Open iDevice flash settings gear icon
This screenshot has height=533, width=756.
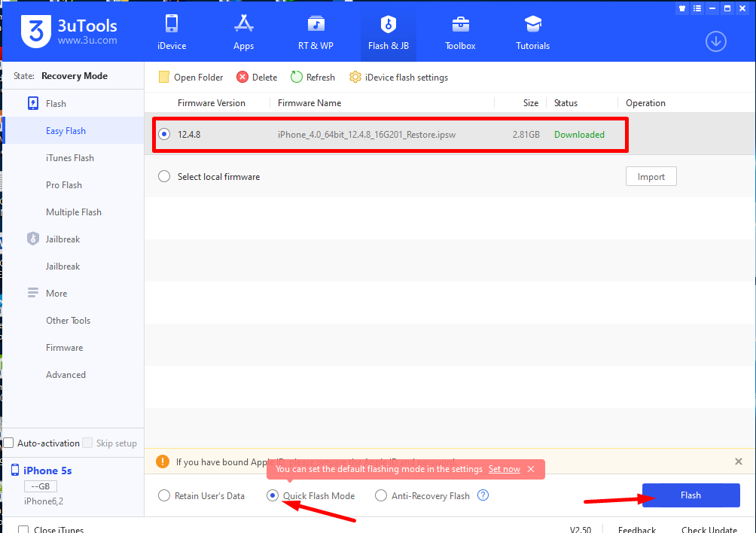[355, 77]
